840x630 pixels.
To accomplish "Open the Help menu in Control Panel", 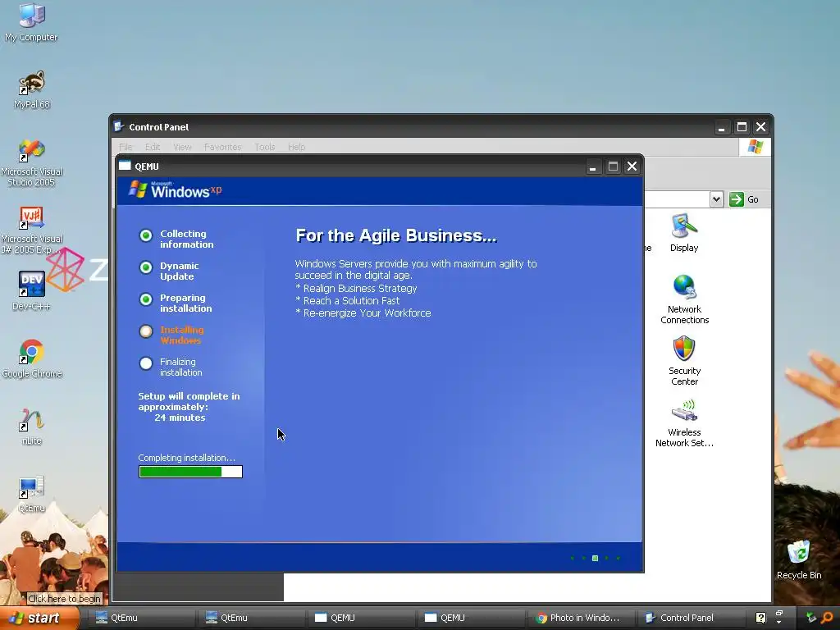I will coord(296,147).
